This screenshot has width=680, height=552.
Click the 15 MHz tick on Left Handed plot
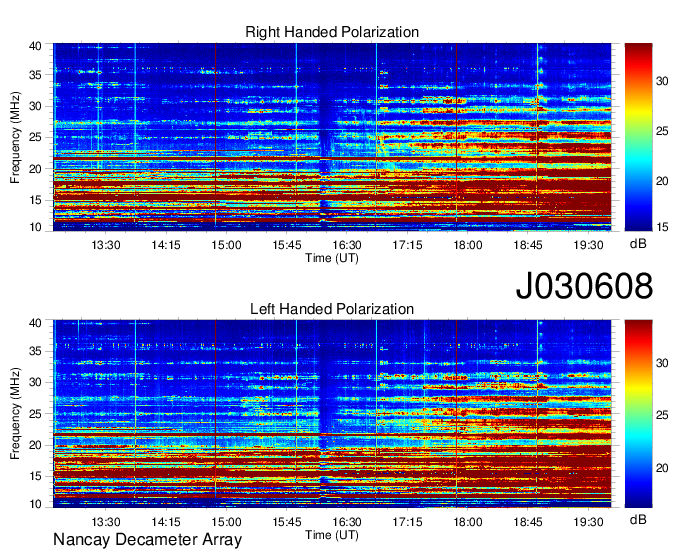click(x=35, y=476)
